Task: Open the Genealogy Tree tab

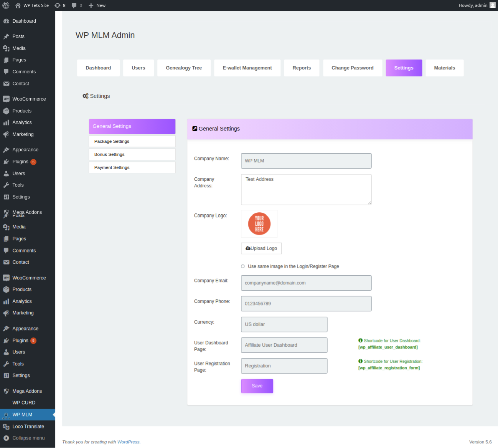Action: tap(184, 68)
